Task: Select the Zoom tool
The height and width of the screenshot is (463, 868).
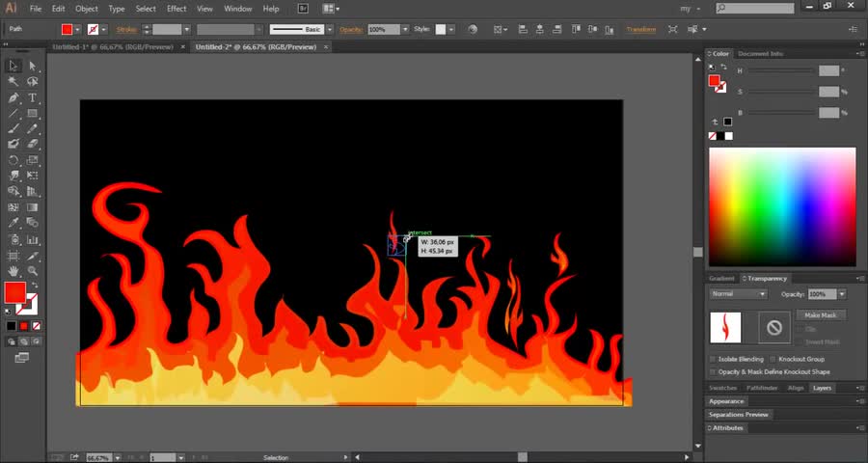Action: pyautogui.click(x=32, y=271)
